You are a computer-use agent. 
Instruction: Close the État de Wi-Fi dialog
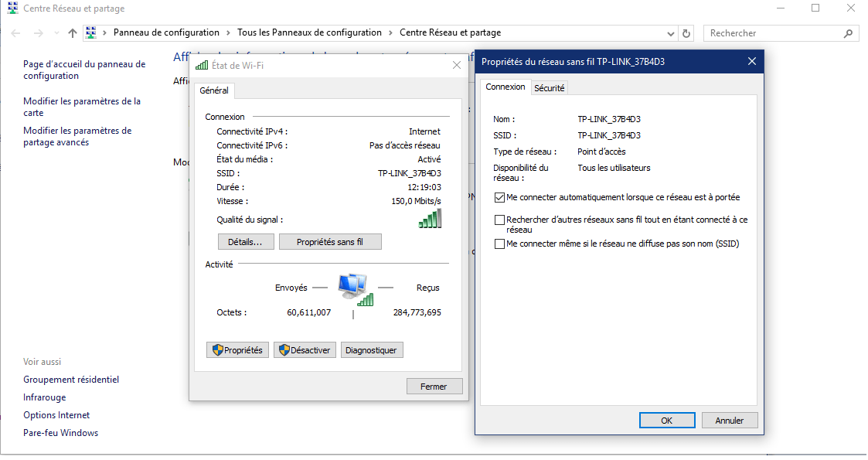pos(456,66)
